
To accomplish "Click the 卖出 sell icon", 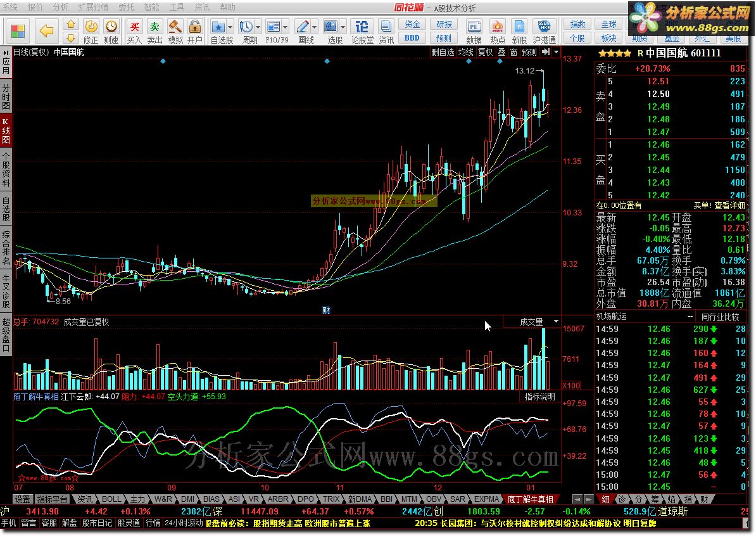I will pos(154,31).
